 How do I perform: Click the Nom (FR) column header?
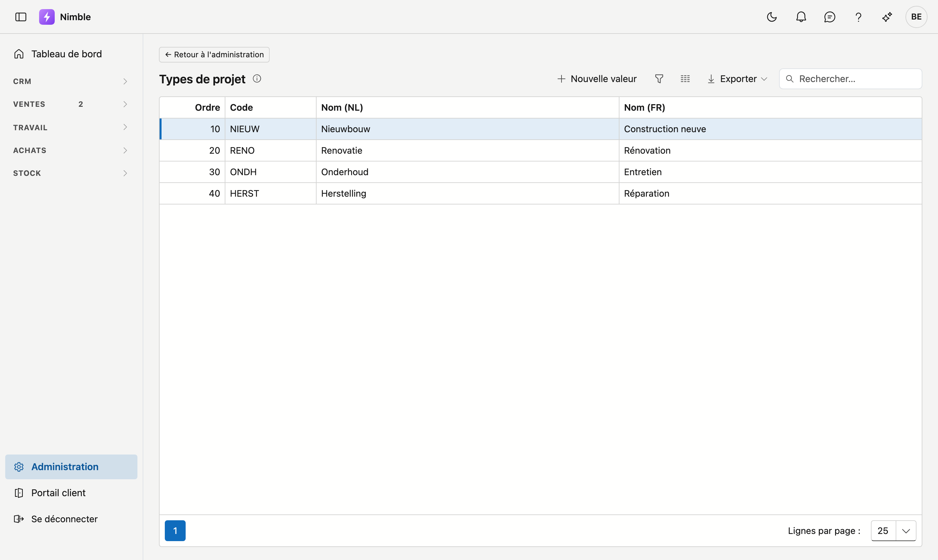pyautogui.click(x=770, y=107)
